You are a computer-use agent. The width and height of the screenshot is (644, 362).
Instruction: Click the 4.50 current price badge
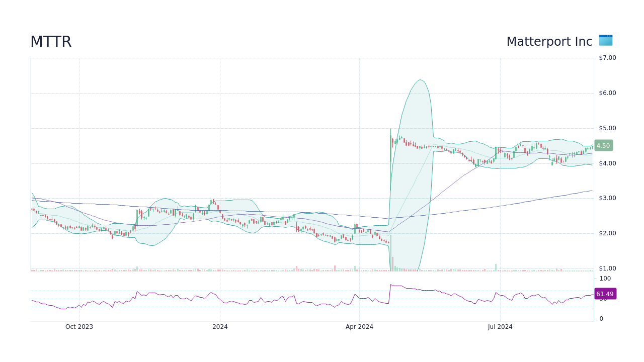pyautogui.click(x=603, y=145)
